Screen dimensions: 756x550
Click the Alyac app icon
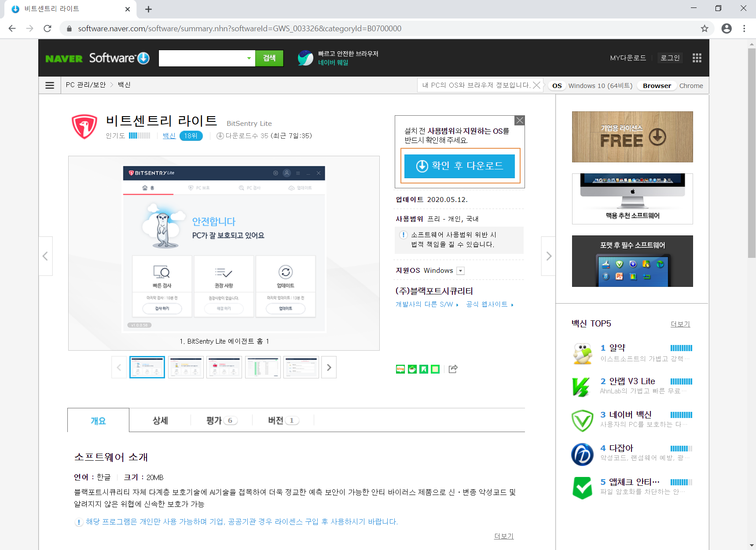point(583,353)
